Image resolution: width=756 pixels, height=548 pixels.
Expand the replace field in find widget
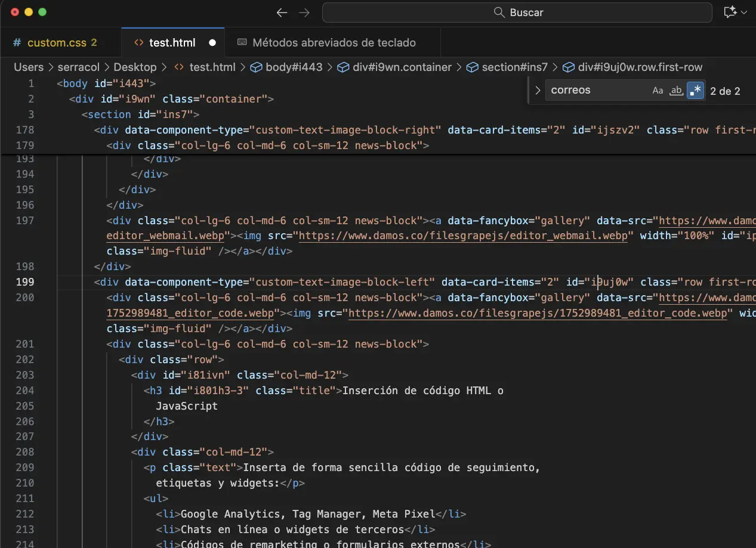(x=538, y=91)
